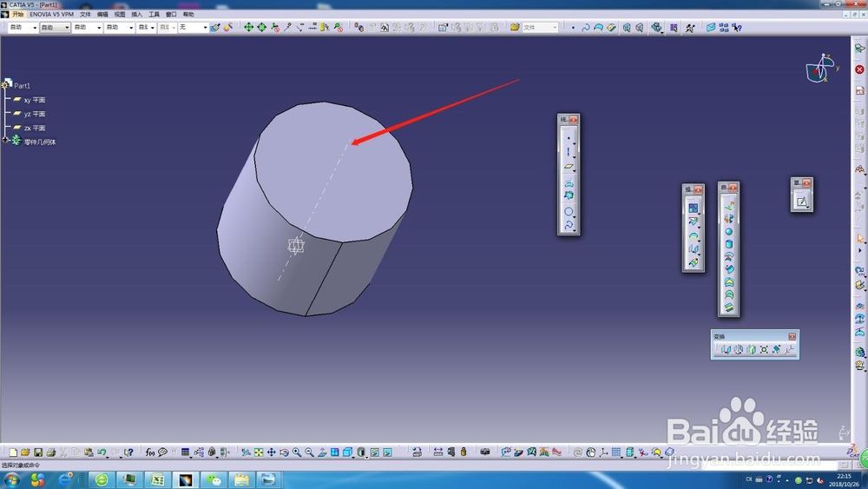Image resolution: width=868 pixels, height=489 pixels.
Task: Select the zx 平面 tree item
Action: pyautogui.click(x=35, y=128)
